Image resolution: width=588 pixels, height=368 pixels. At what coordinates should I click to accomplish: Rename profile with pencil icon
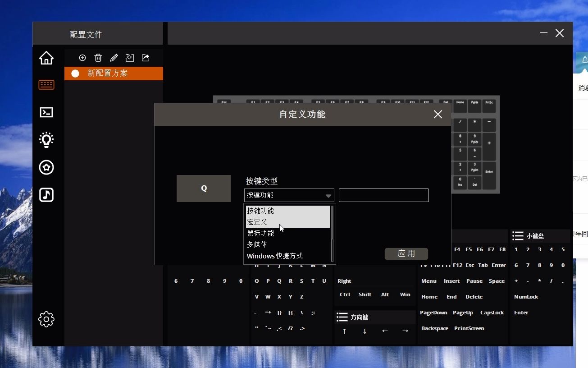[114, 58]
